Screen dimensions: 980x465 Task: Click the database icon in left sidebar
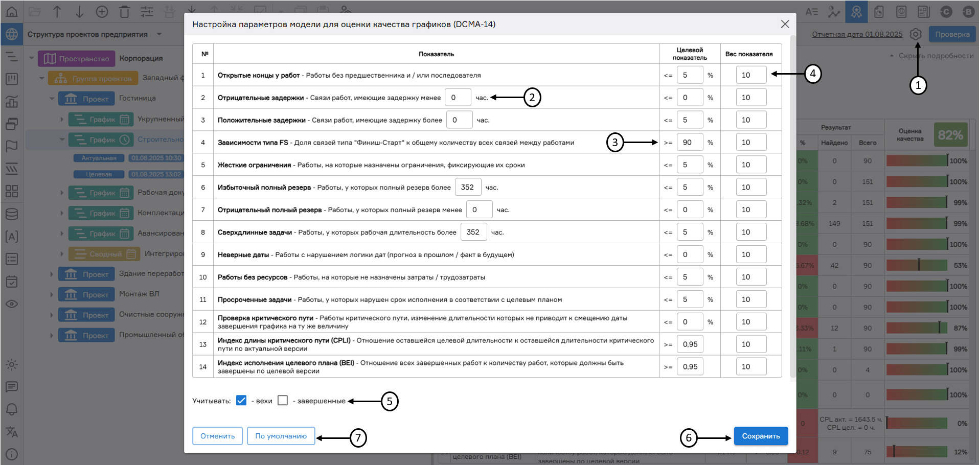pos(11,214)
